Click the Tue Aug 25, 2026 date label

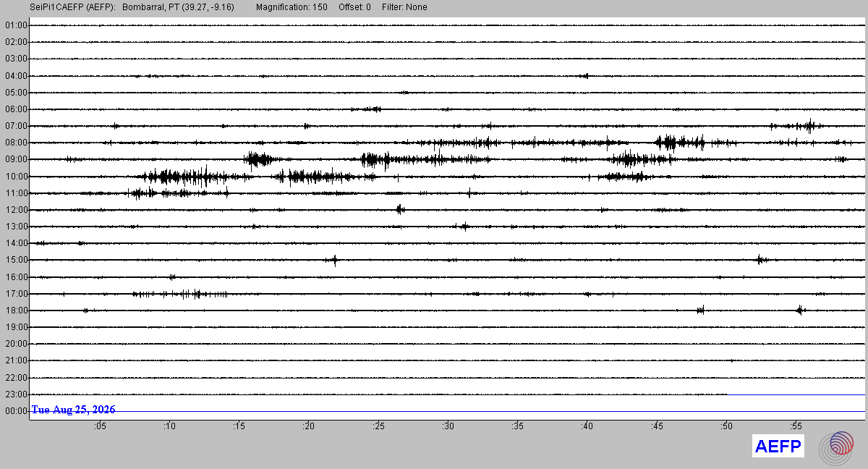click(x=73, y=410)
